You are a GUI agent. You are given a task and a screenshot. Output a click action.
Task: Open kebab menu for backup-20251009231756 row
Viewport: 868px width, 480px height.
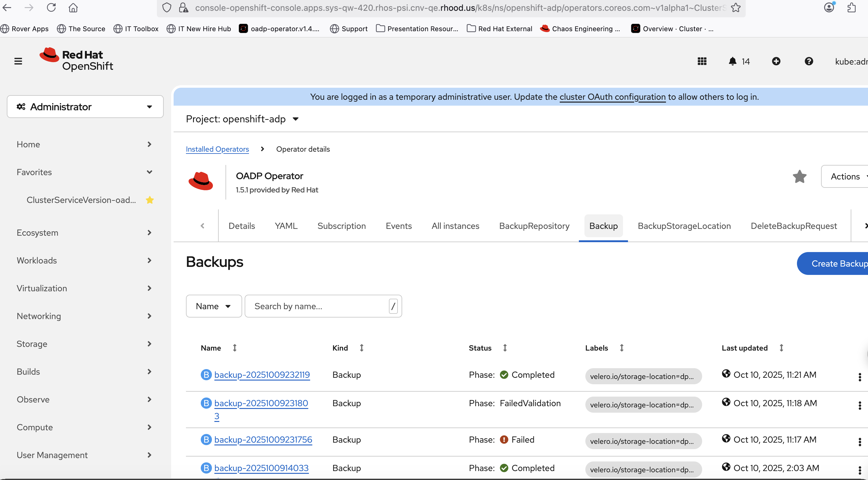click(860, 442)
